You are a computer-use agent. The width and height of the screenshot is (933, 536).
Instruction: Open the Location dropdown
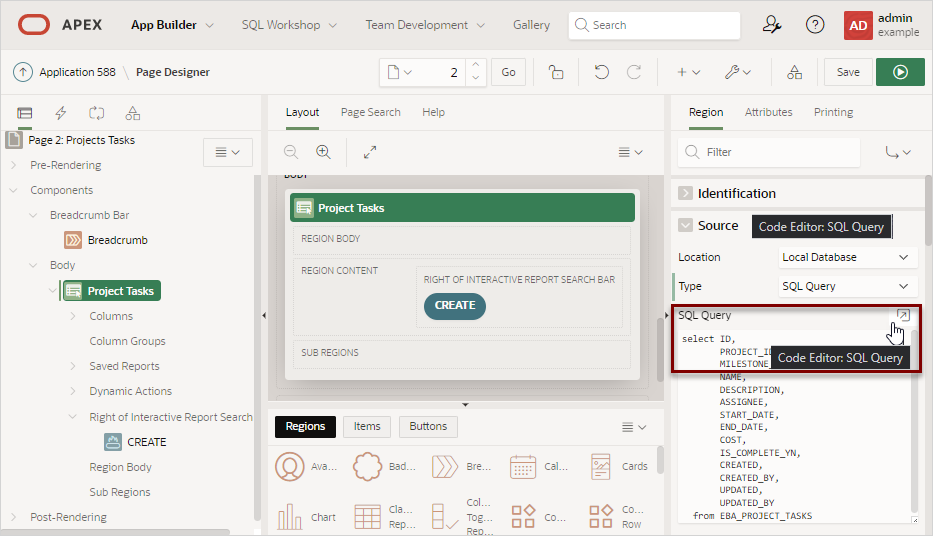[x=847, y=257]
